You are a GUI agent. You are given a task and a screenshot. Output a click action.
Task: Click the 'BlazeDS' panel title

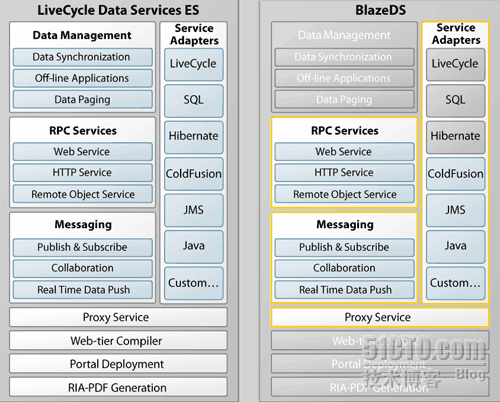pyautogui.click(x=380, y=10)
